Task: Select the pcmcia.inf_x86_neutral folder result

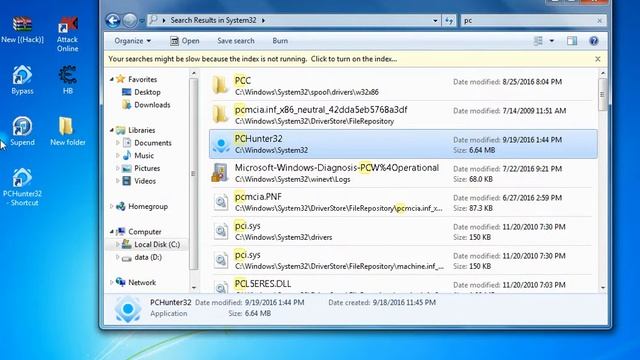Action: [403, 115]
